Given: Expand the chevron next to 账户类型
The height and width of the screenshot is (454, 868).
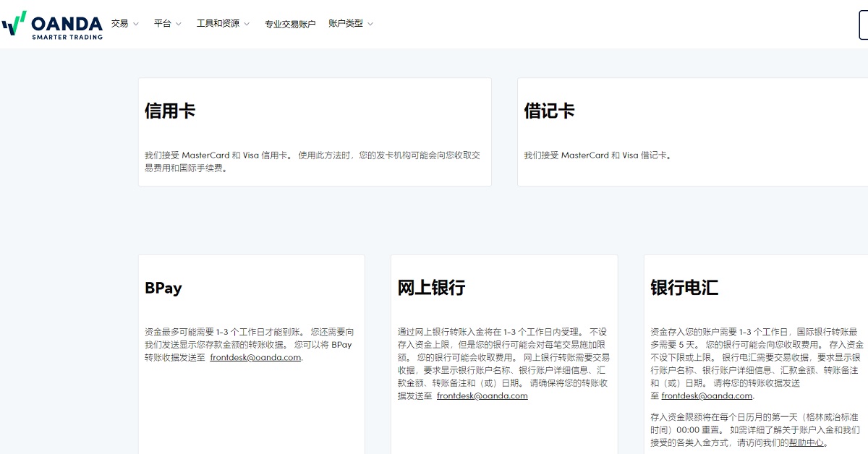Looking at the screenshot, I should click(x=370, y=24).
